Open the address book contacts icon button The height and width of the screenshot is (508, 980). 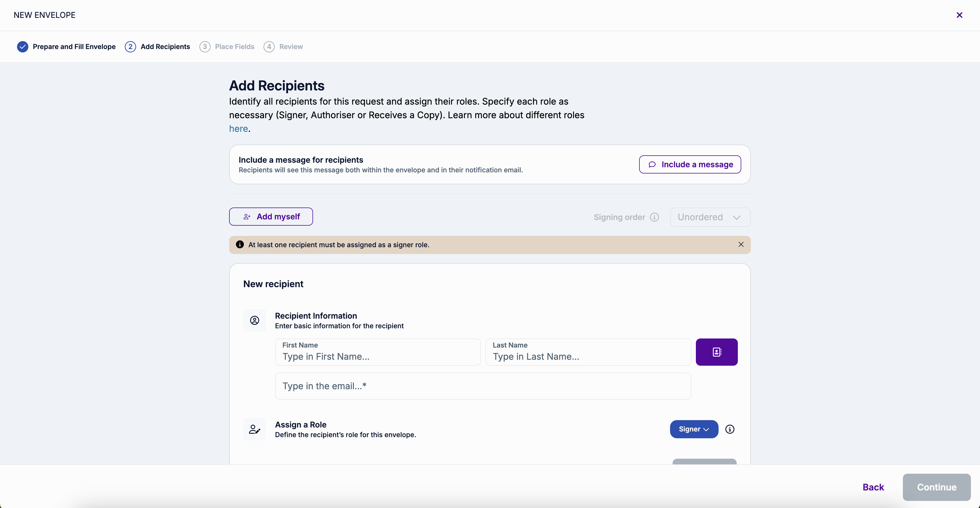click(x=716, y=352)
